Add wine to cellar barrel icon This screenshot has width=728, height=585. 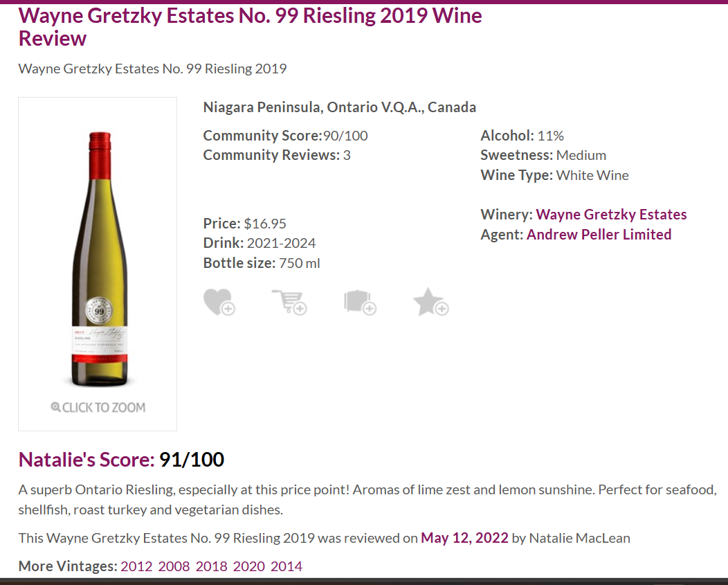[x=359, y=303]
